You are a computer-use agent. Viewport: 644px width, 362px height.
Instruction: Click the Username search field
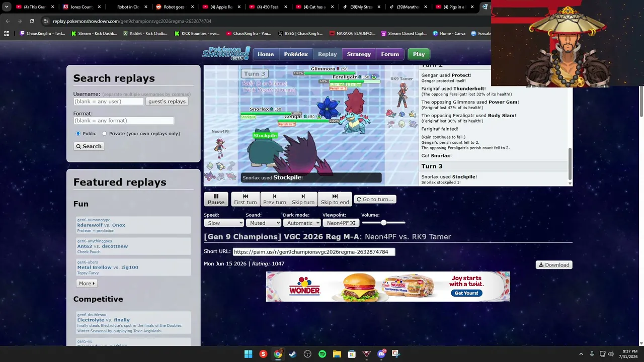[109, 102]
